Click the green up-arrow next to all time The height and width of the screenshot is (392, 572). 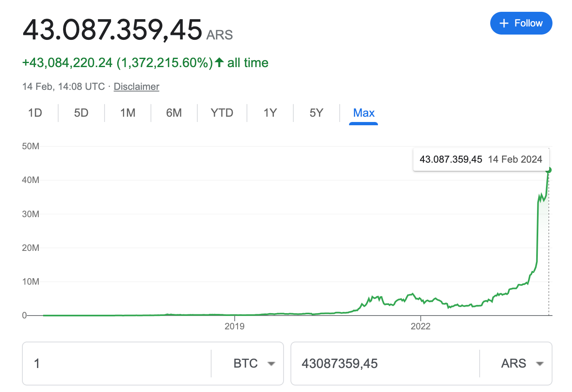(x=219, y=62)
